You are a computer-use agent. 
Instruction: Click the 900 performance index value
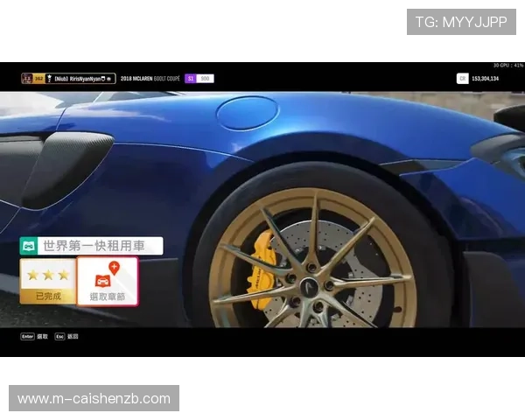[205, 79]
